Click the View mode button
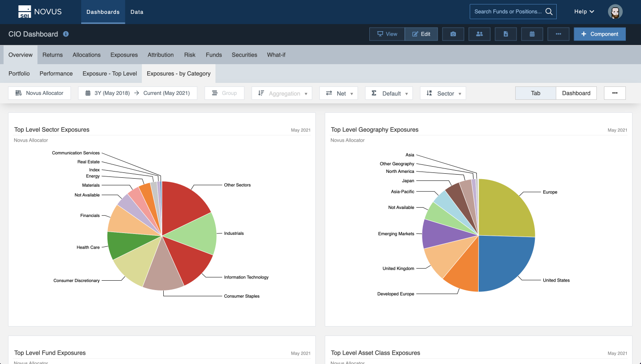This screenshot has height=364, width=641. click(x=387, y=34)
